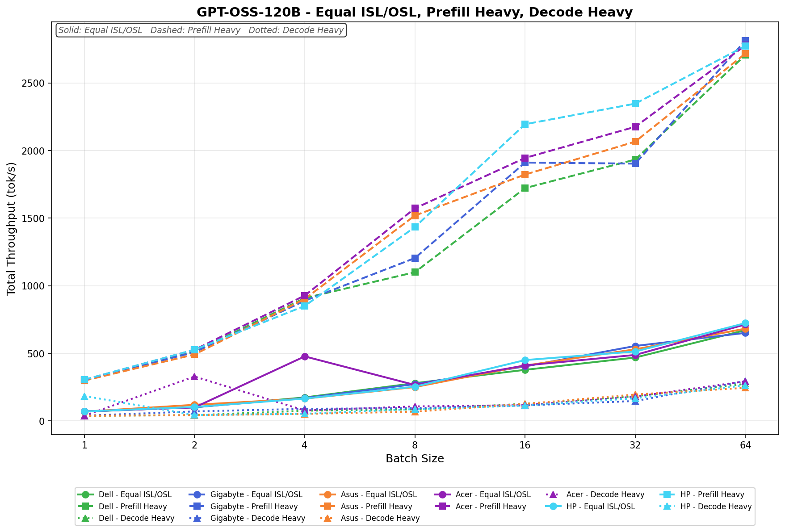Click the line style annotation box
The image size is (785, 532).
pyautogui.click(x=201, y=30)
